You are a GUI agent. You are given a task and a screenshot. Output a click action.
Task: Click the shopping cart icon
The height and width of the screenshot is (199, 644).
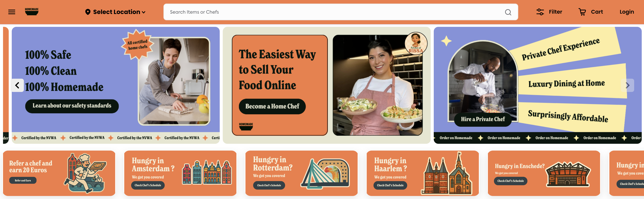pos(582,12)
